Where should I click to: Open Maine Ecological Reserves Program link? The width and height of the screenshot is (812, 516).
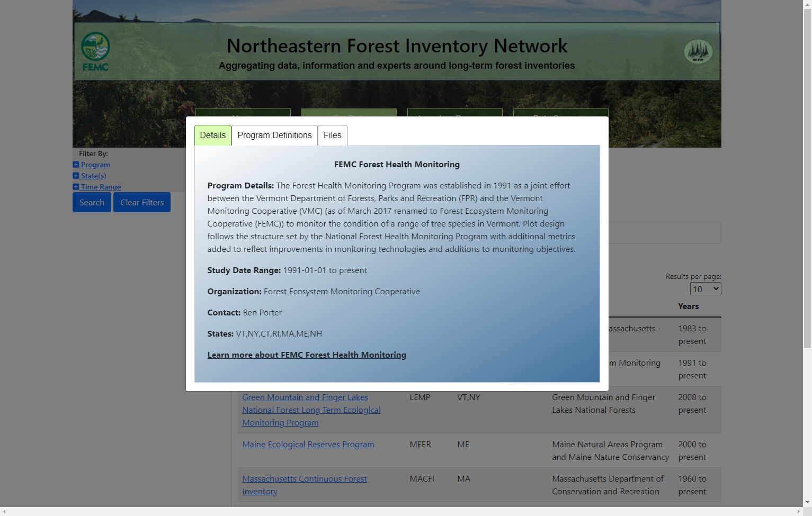[x=308, y=445]
